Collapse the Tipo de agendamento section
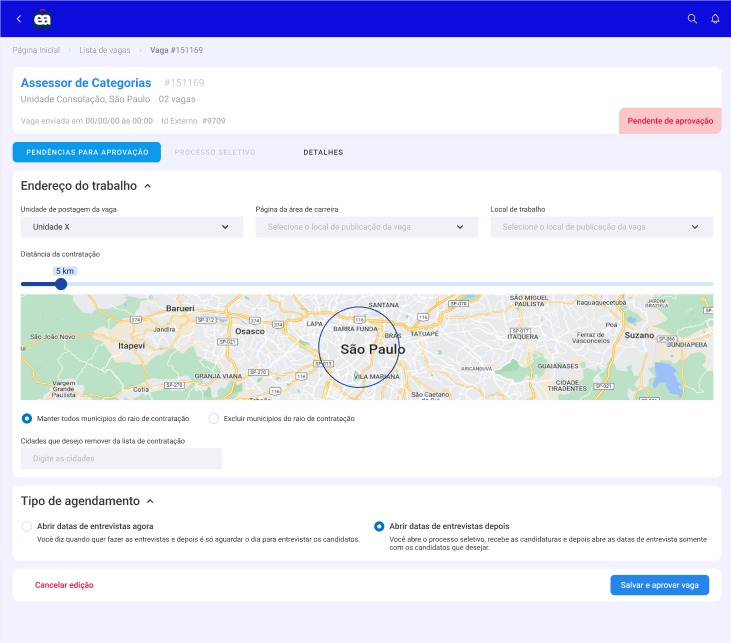 (x=150, y=501)
